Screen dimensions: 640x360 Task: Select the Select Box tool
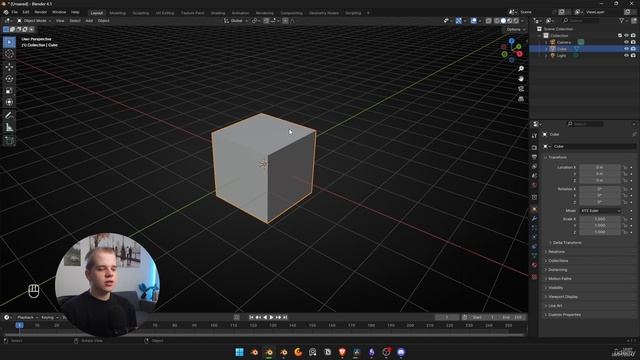click(x=9, y=42)
